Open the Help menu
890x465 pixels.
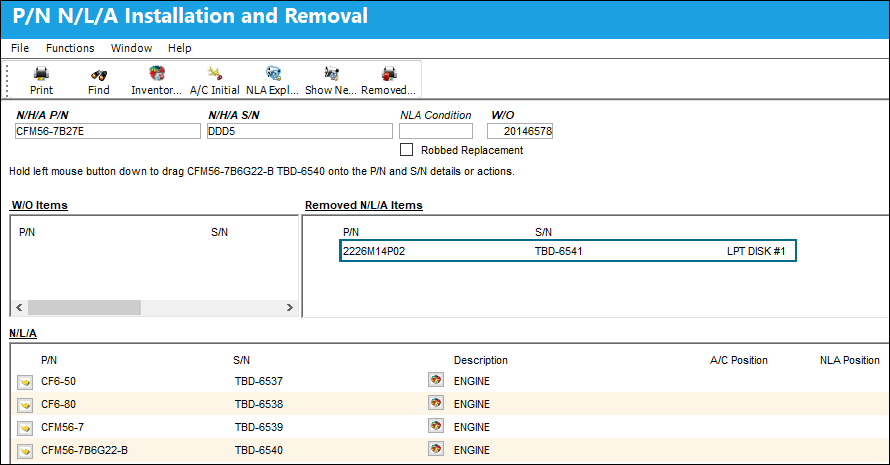point(179,48)
